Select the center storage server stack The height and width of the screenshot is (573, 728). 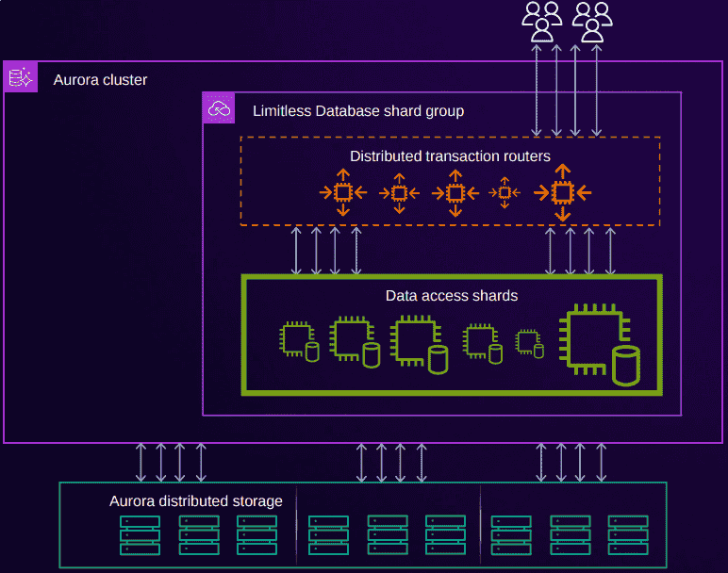coord(388,534)
